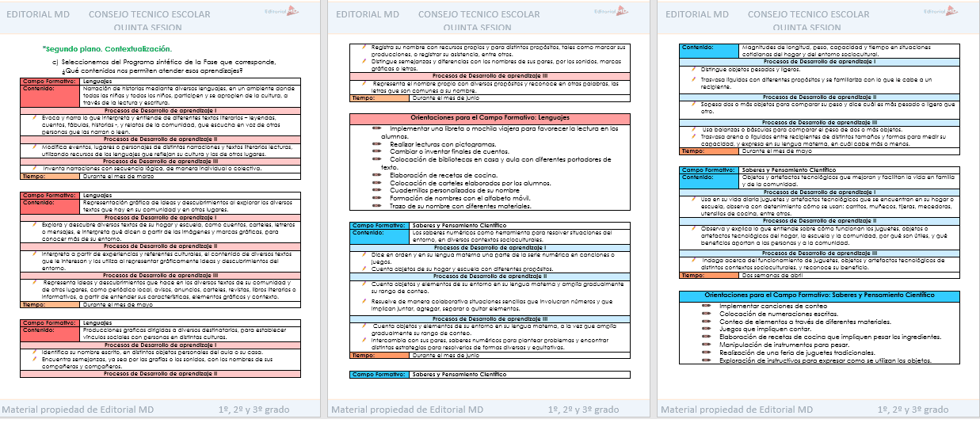Click 'Dos semanas de abril' cell
This screenshot has height=446, width=980.
point(849,275)
